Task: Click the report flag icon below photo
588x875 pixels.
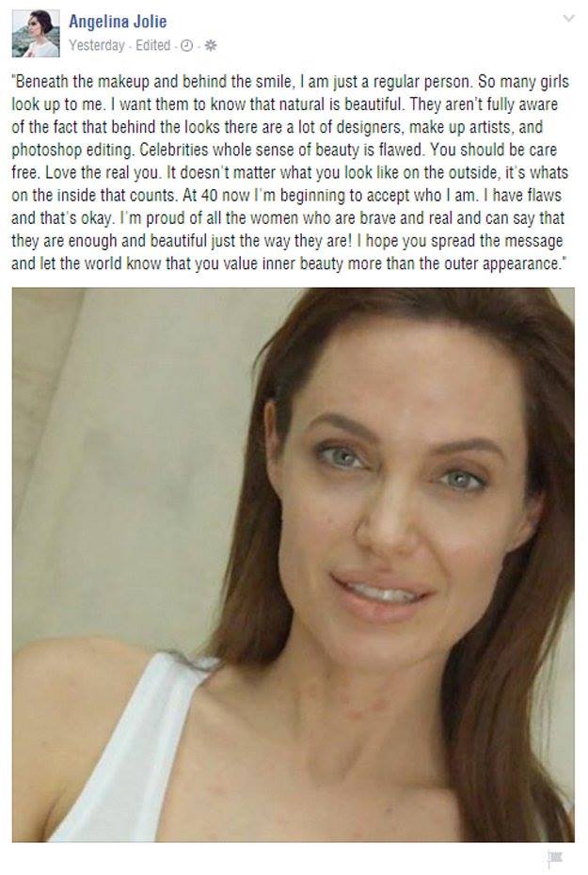Action: coord(555,857)
